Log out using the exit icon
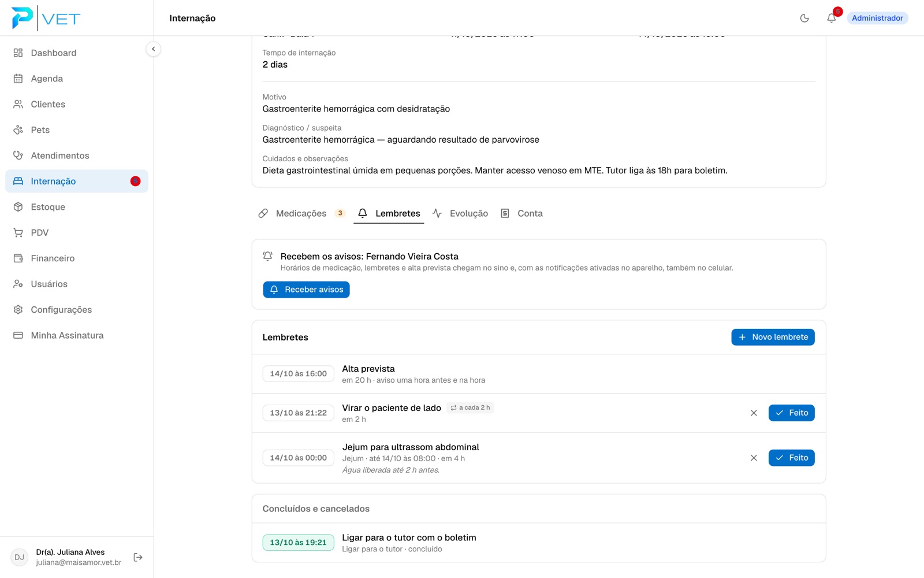Image resolution: width=924 pixels, height=578 pixels. (138, 557)
